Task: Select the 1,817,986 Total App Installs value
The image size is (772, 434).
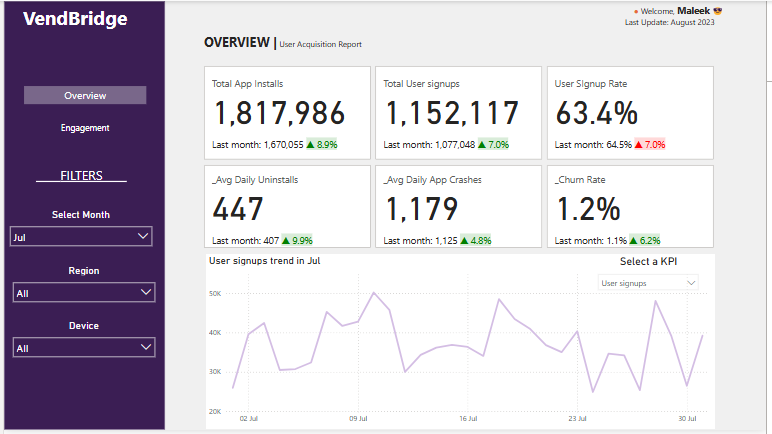Action: pyautogui.click(x=279, y=112)
